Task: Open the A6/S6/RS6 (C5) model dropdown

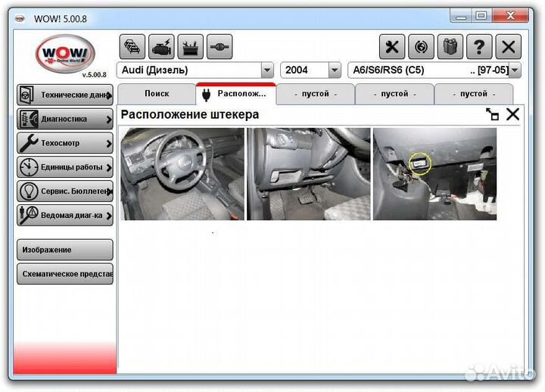Action: point(515,70)
